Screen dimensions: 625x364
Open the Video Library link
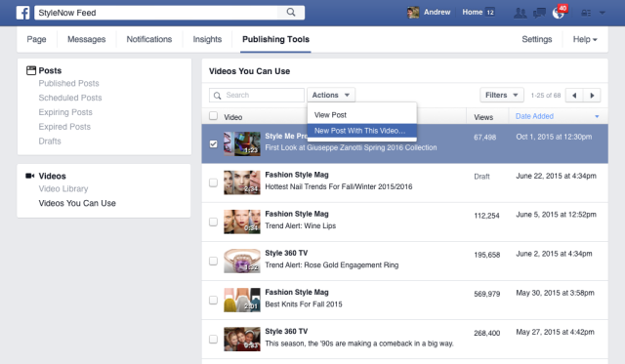pyautogui.click(x=63, y=188)
